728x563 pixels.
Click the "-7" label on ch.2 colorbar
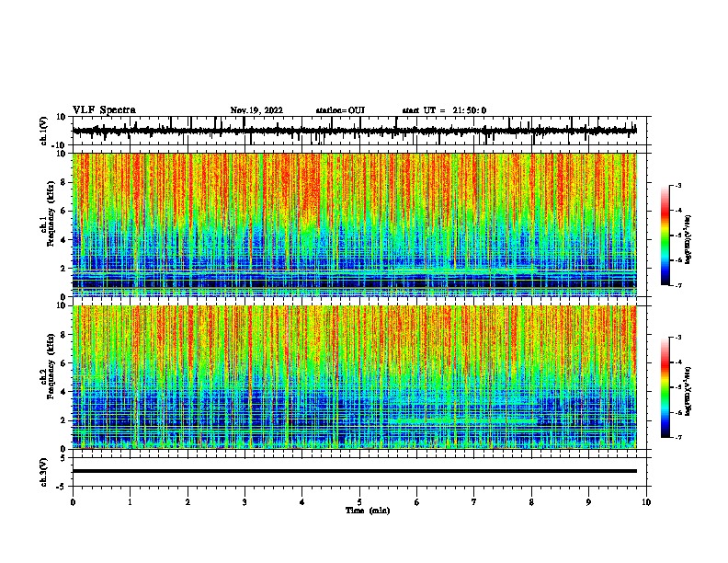tap(677, 437)
